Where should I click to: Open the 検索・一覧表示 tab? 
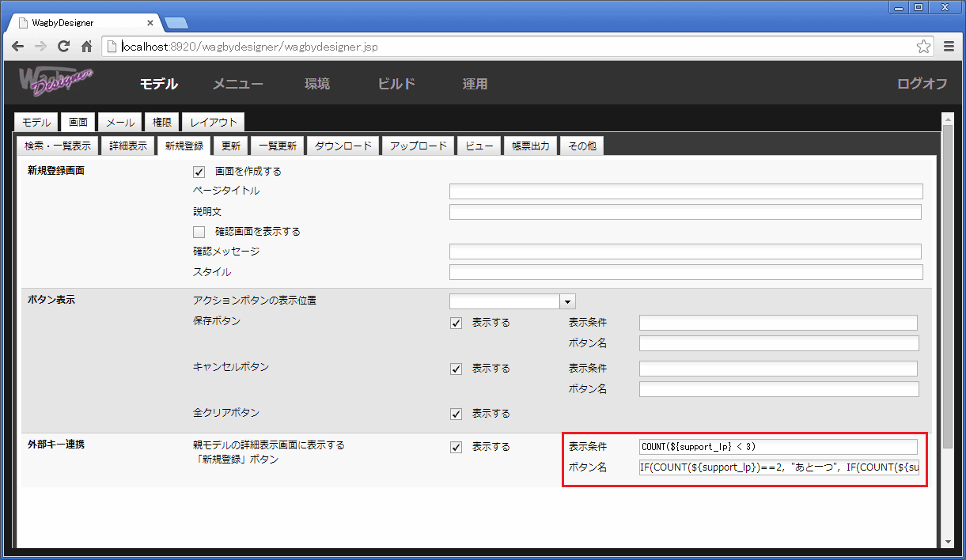(x=58, y=146)
